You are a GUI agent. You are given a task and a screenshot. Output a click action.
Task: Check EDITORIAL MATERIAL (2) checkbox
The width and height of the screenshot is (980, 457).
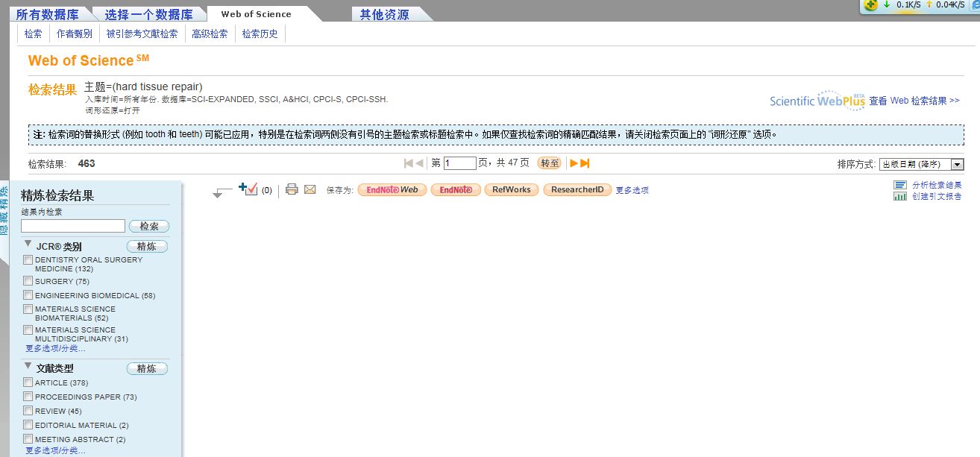coord(28,425)
